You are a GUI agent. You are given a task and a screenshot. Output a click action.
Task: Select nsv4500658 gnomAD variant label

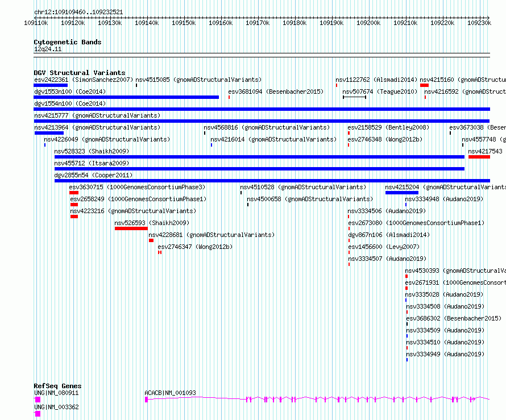[310, 199]
